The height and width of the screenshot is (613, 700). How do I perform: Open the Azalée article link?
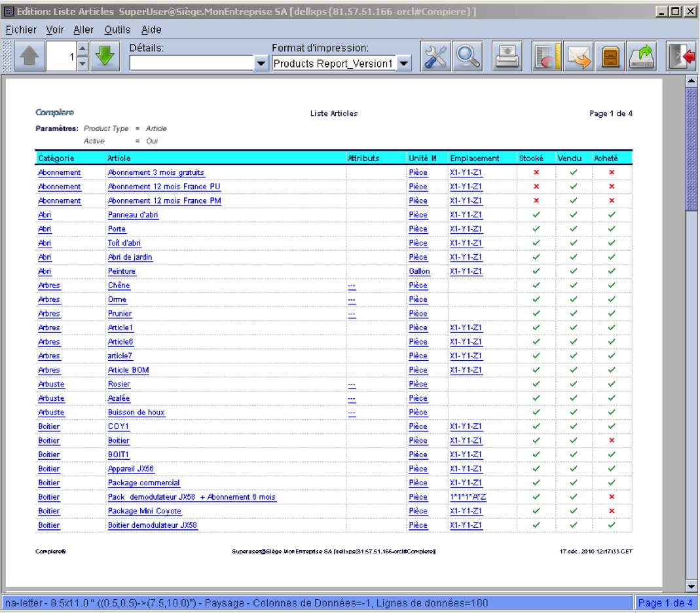coord(119,399)
